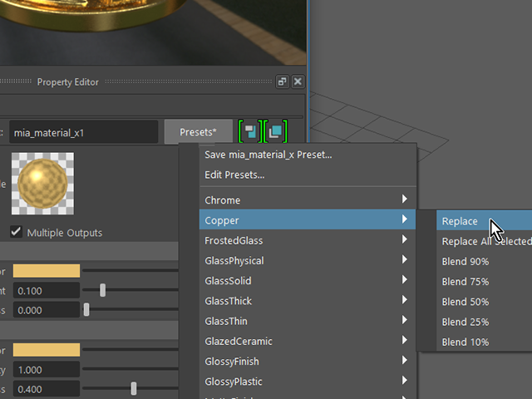Expand the FrostedGlass preset submenu
Viewport: 532px width, 399px height.
[x=308, y=240]
